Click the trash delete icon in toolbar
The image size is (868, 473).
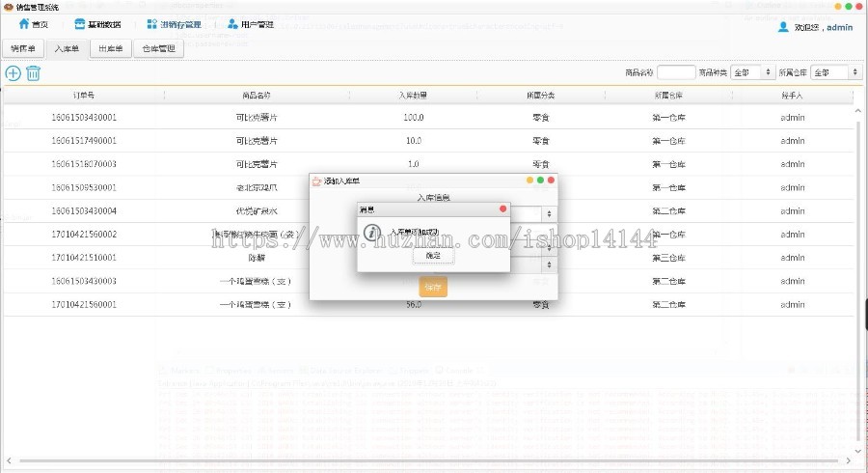(33, 73)
